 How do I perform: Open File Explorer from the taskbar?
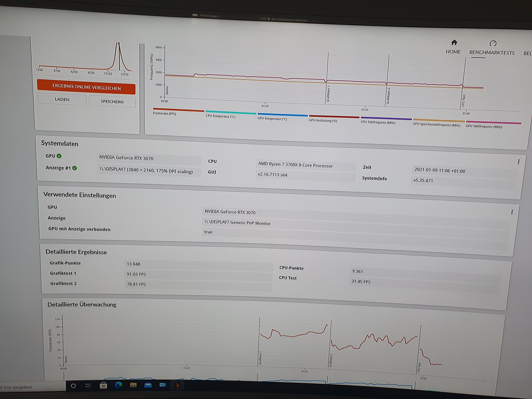133,385
